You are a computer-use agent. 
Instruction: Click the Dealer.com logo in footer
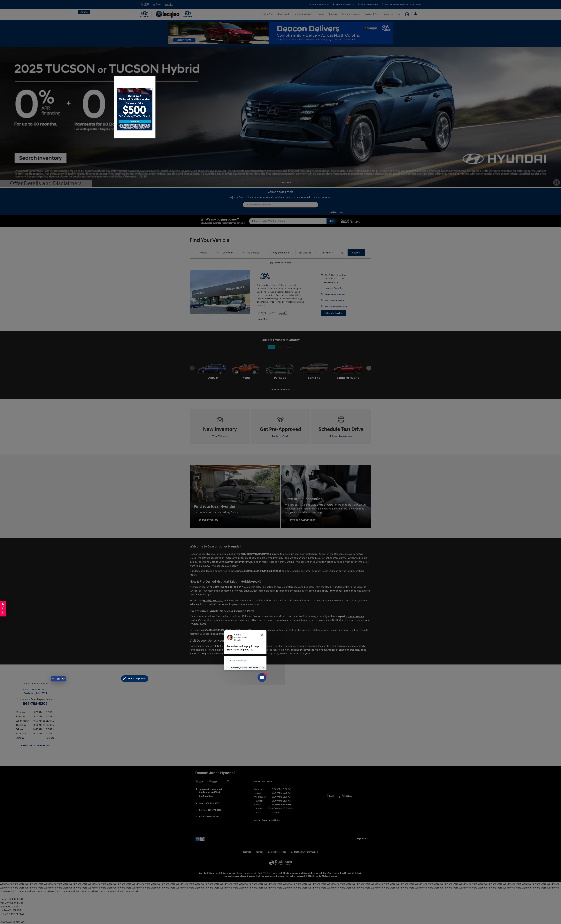click(280, 863)
